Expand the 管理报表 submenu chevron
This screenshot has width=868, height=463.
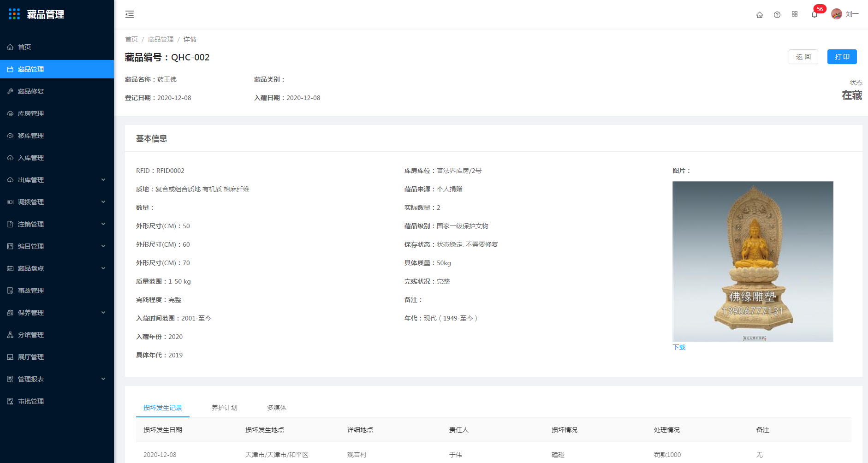[103, 379]
